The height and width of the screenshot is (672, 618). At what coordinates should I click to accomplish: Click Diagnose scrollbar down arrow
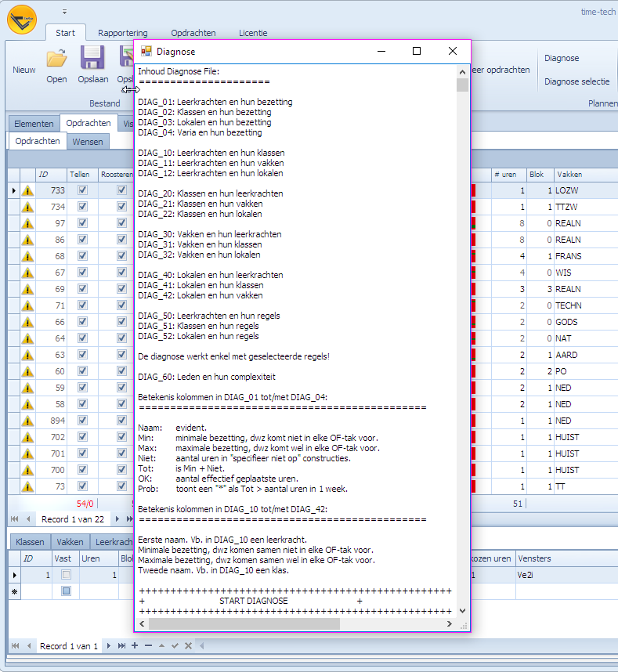[x=462, y=611]
